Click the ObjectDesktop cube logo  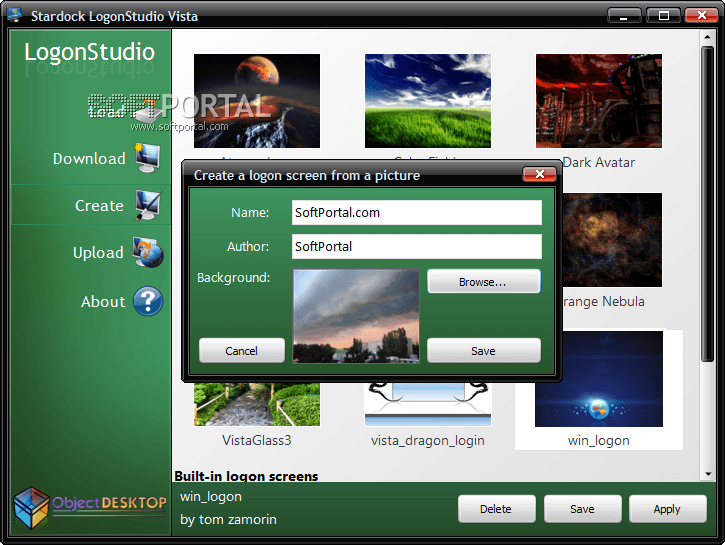[31, 507]
